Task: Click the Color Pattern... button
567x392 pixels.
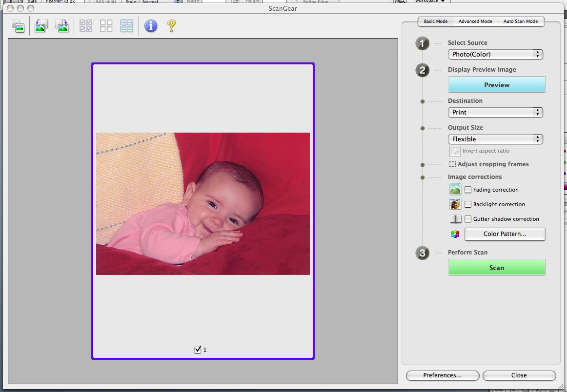Action: (505, 234)
